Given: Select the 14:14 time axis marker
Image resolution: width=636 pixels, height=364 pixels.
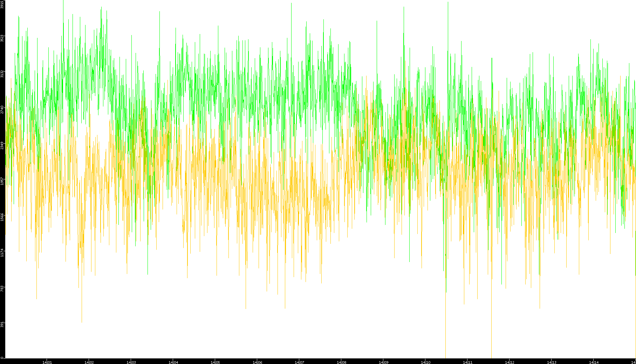Looking at the screenshot, I should [594, 362].
